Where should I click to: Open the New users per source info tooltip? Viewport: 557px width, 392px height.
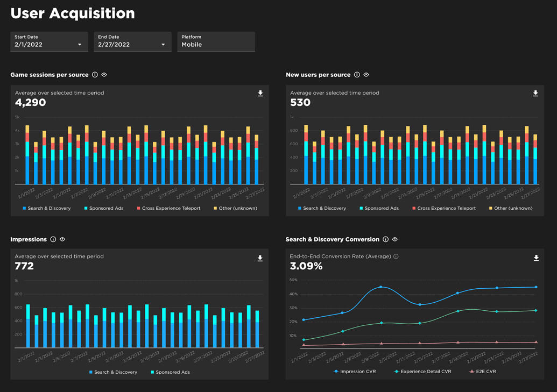[x=357, y=75]
